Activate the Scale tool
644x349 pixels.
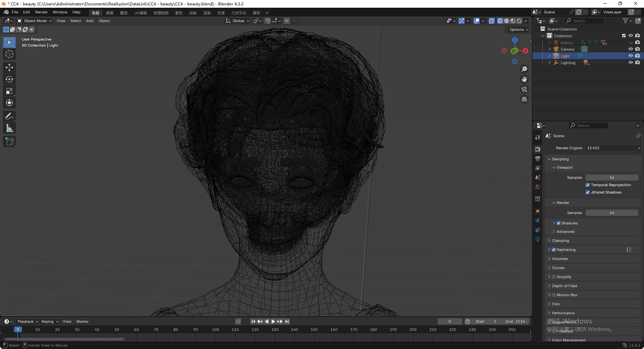tap(9, 91)
